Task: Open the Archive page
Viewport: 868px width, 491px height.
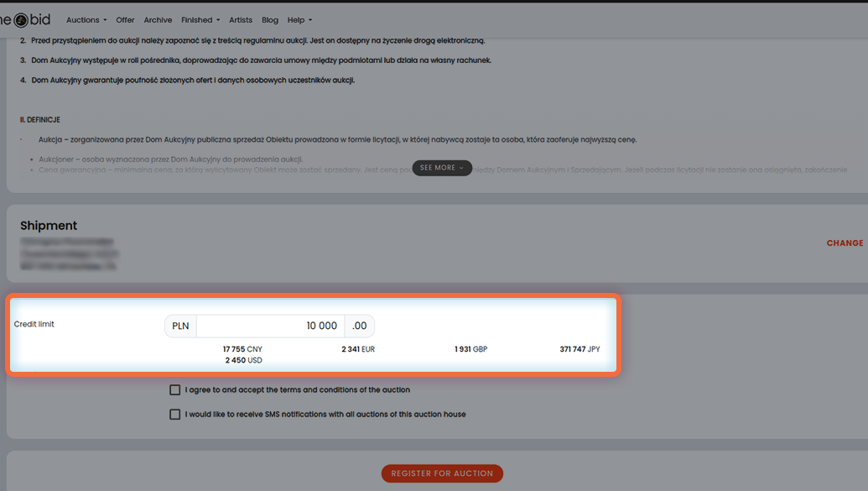Action: coord(158,20)
